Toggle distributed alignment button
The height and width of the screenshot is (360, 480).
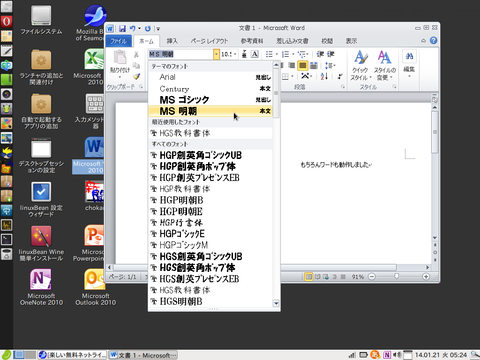pos(313,65)
